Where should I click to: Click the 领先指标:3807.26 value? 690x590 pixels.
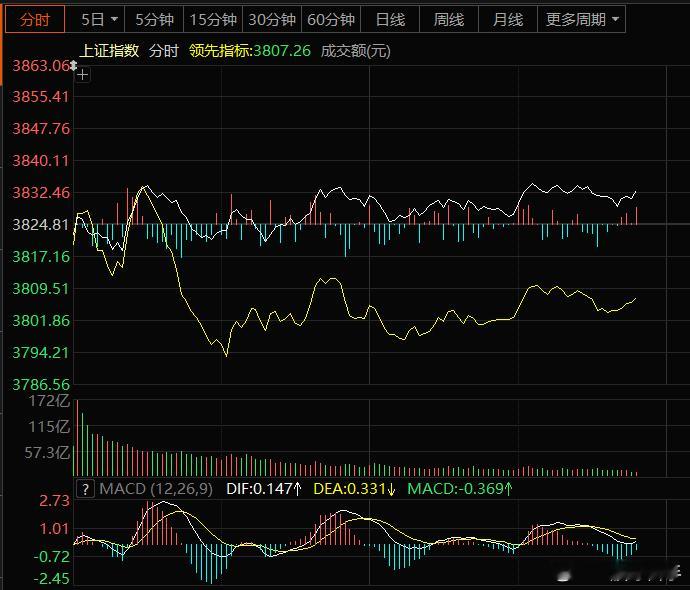pyautogui.click(x=250, y=51)
